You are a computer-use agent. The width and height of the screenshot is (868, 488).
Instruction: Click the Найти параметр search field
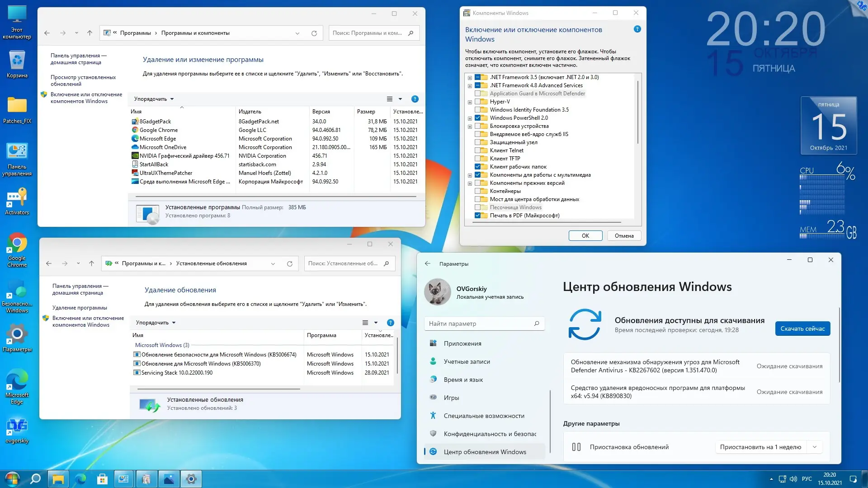tap(479, 324)
